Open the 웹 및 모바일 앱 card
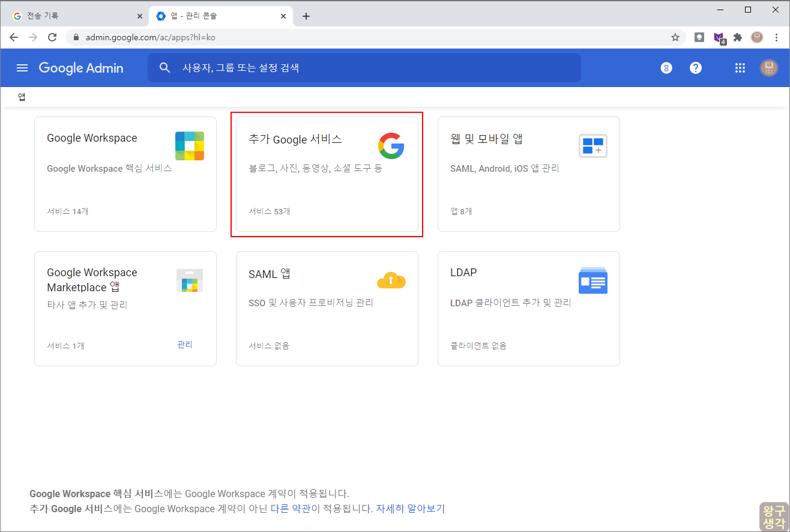 (529, 174)
